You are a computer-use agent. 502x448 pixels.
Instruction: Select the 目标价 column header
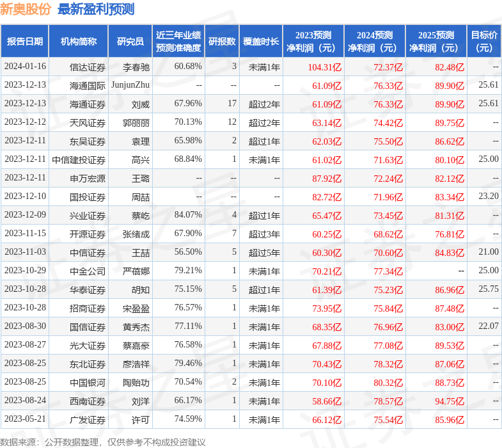click(484, 42)
